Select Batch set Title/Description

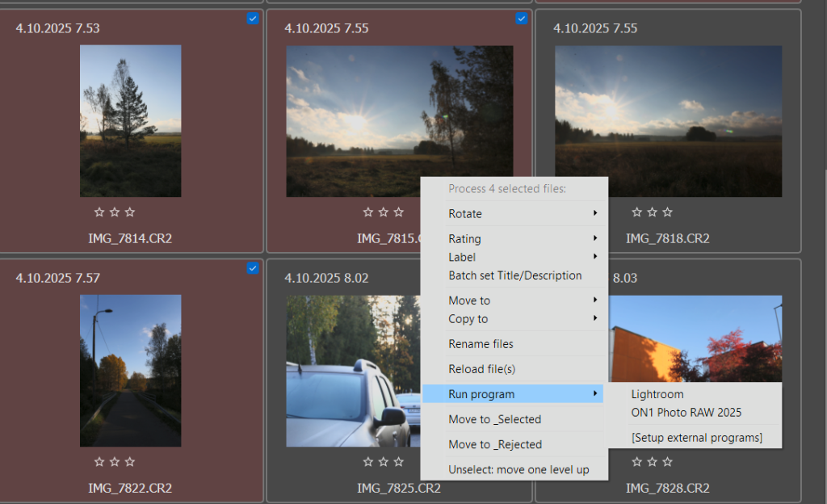[x=514, y=275]
